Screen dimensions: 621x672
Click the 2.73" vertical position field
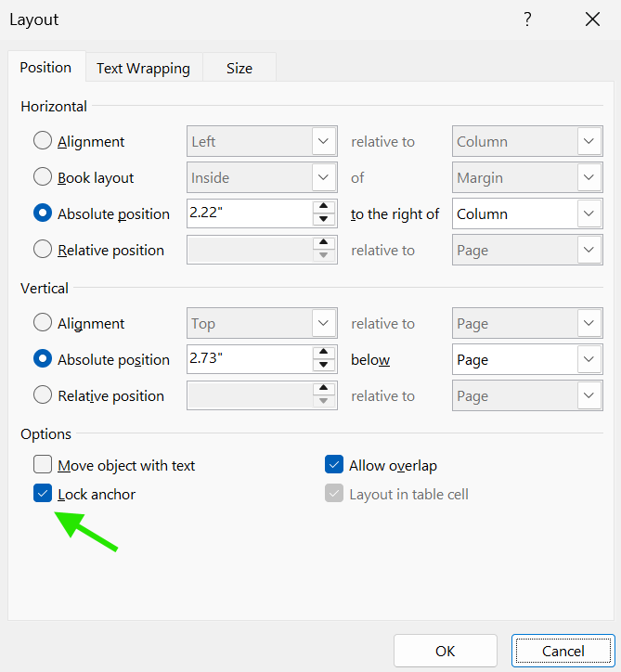click(x=250, y=359)
